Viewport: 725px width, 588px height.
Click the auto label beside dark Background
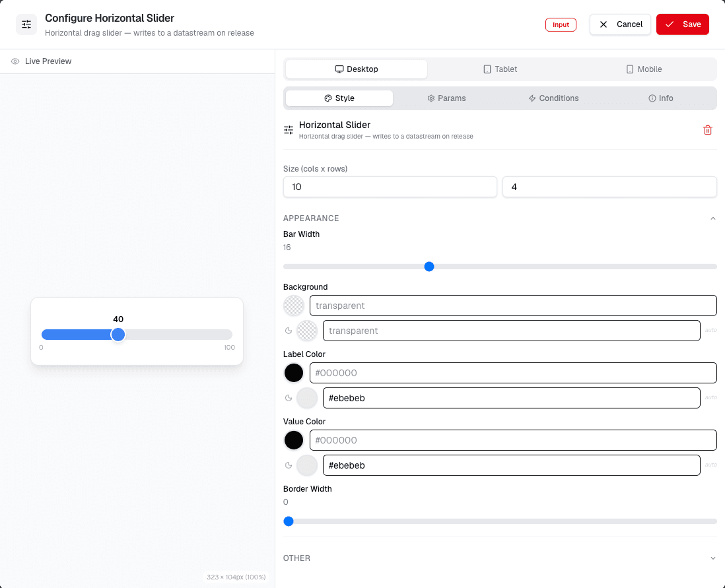tap(710, 330)
